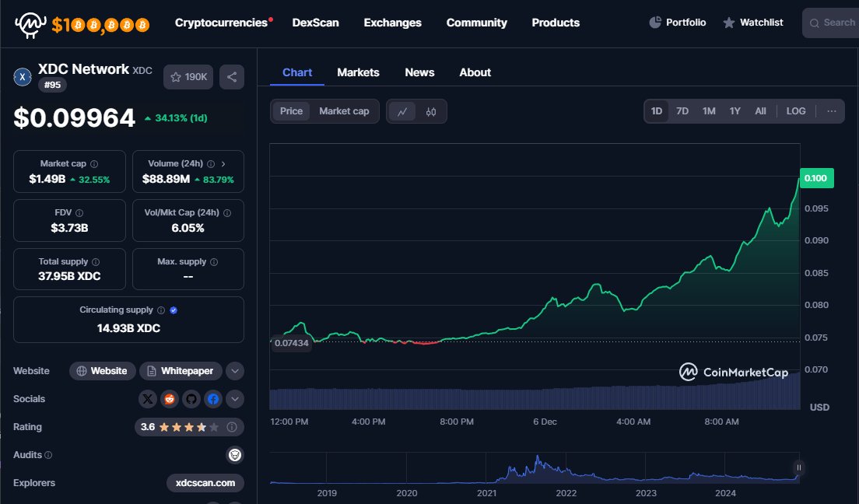Open the X (Twitter) social link
Image resolution: width=859 pixels, height=504 pixels.
click(147, 399)
